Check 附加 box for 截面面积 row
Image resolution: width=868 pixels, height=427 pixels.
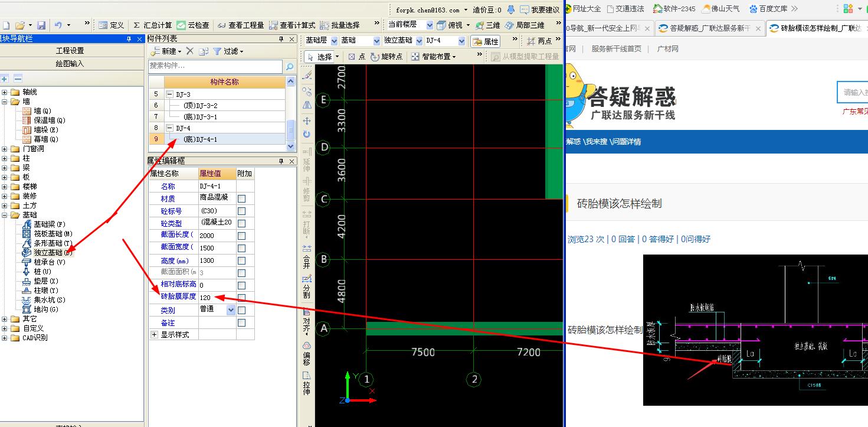241,273
